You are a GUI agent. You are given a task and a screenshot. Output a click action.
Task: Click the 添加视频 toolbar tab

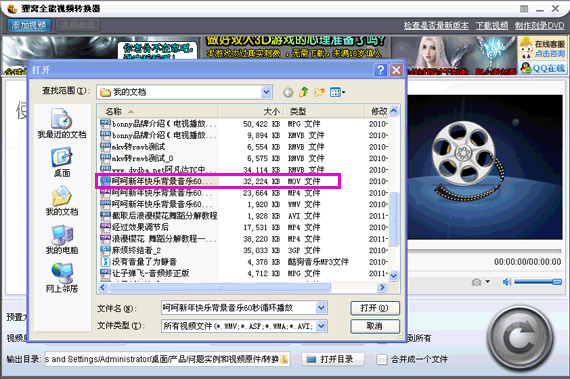[28, 25]
